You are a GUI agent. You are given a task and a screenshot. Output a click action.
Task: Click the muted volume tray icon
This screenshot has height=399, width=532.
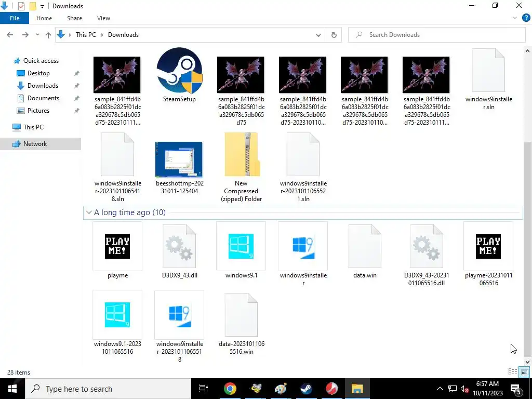pos(464,389)
